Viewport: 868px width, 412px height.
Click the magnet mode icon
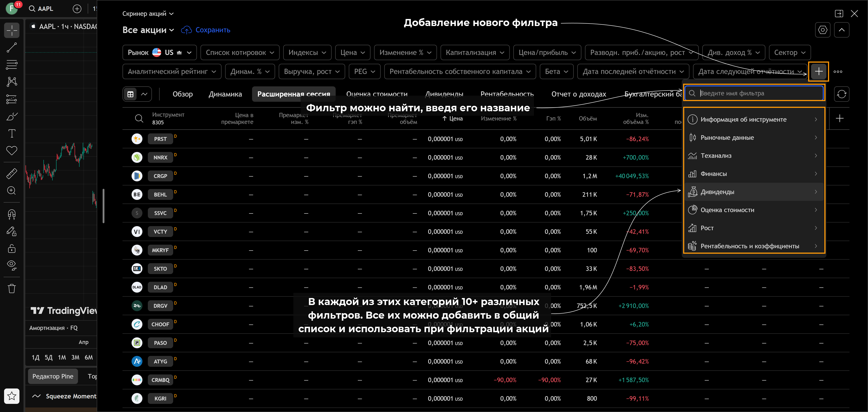tap(12, 214)
